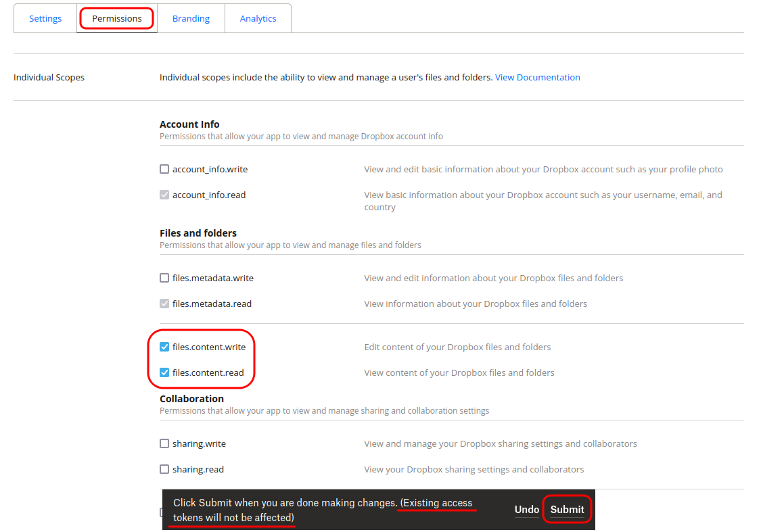Open the View Documentation link
761x532 pixels.
(x=537, y=77)
